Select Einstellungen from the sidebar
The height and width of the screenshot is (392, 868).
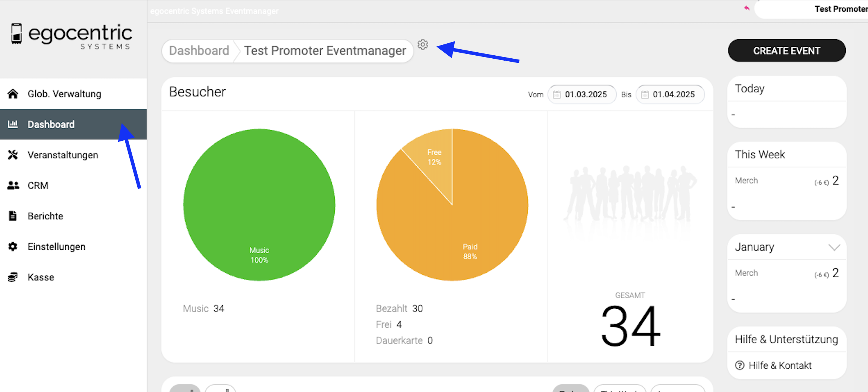point(56,247)
